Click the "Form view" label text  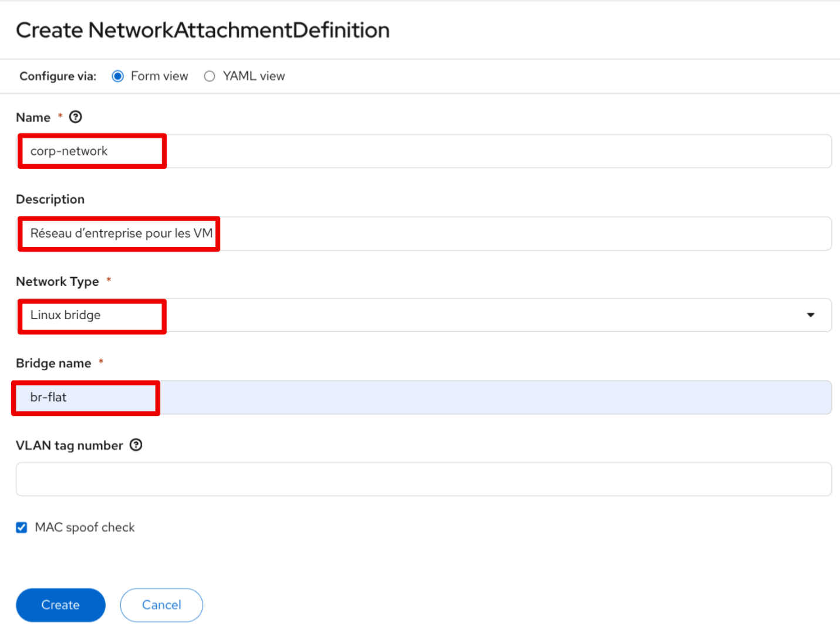(159, 76)
